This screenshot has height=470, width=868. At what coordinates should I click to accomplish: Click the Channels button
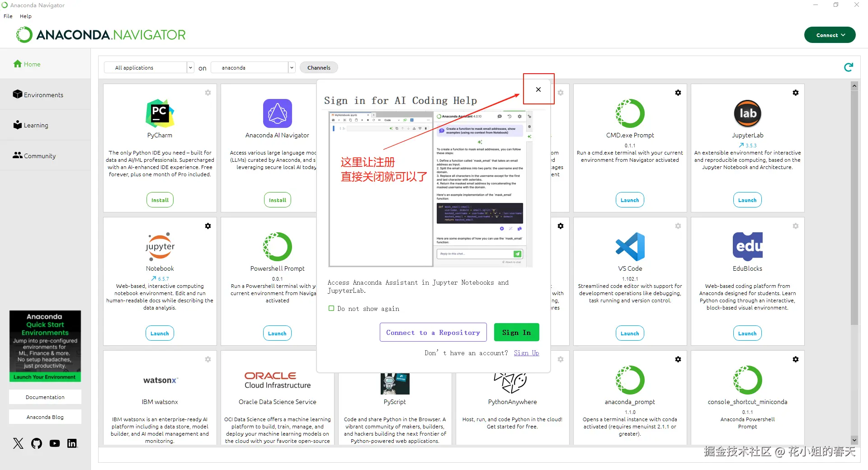click(319, 67)
